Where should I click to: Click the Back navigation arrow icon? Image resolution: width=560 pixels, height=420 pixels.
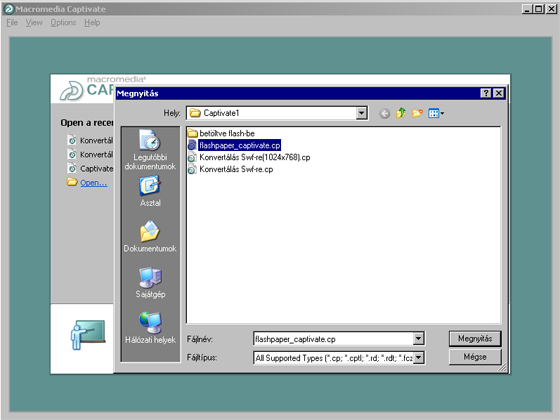[385, 114]
